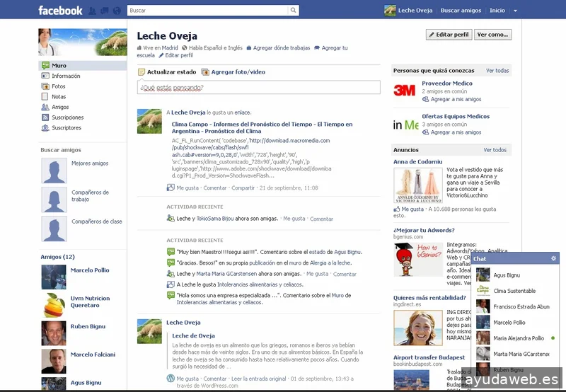Screen dimensions: 566x392
Task: Click 'Buscar amigos' in top navigation
Action: click(461, 11)
